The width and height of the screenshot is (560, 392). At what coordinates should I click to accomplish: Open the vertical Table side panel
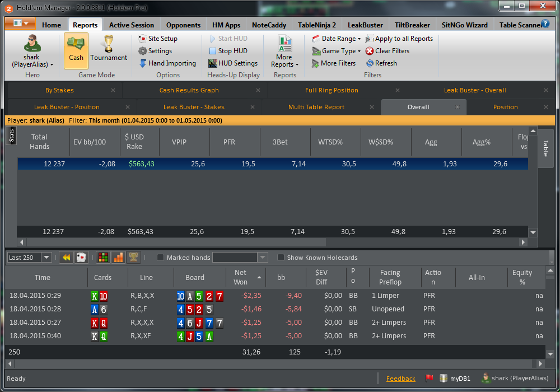click(x=545, y=148)
